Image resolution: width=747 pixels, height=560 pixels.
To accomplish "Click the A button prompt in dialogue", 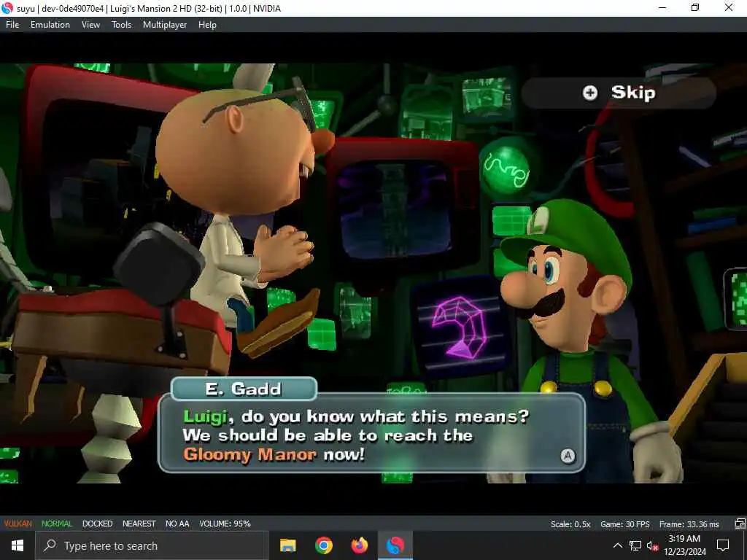I will (568, 456).
